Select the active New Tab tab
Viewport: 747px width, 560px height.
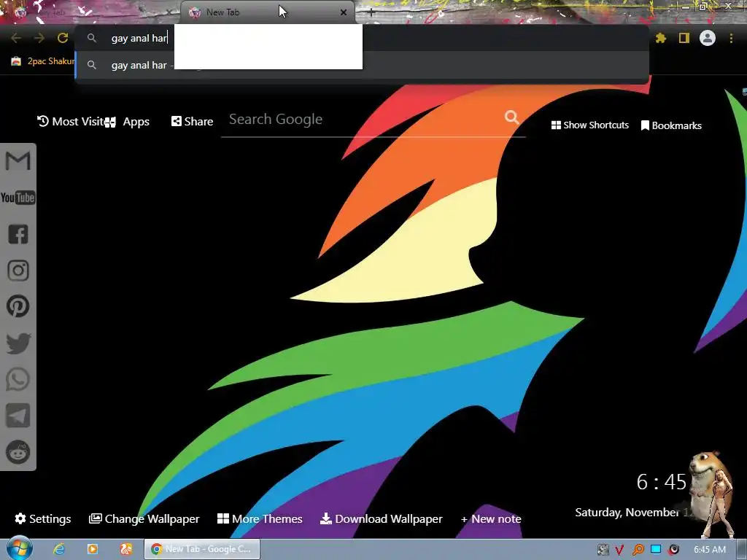(267, 12)
